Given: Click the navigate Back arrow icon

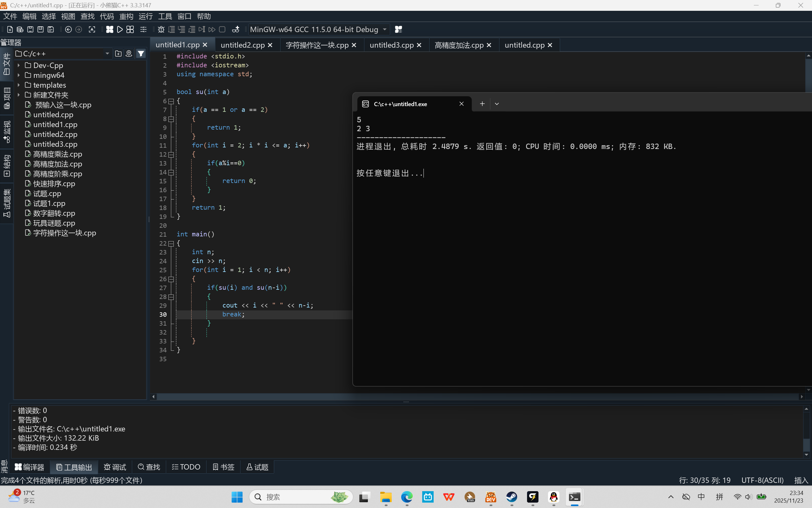Looking at the screenshot, I should coord(68,30).
